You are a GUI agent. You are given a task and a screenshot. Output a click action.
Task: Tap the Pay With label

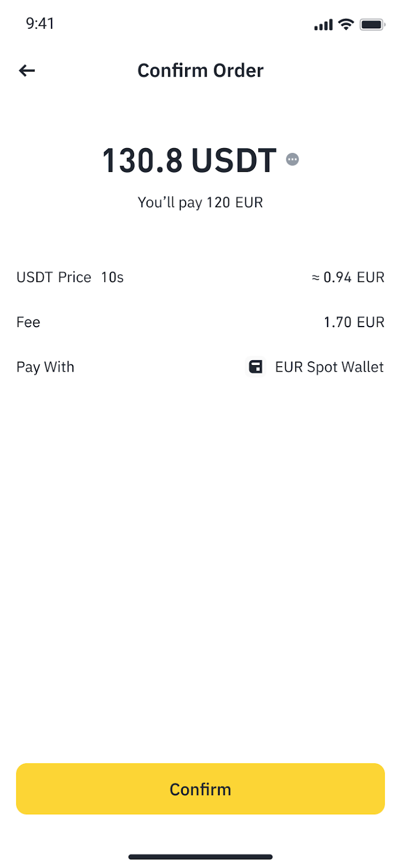(x=45, y=367)
